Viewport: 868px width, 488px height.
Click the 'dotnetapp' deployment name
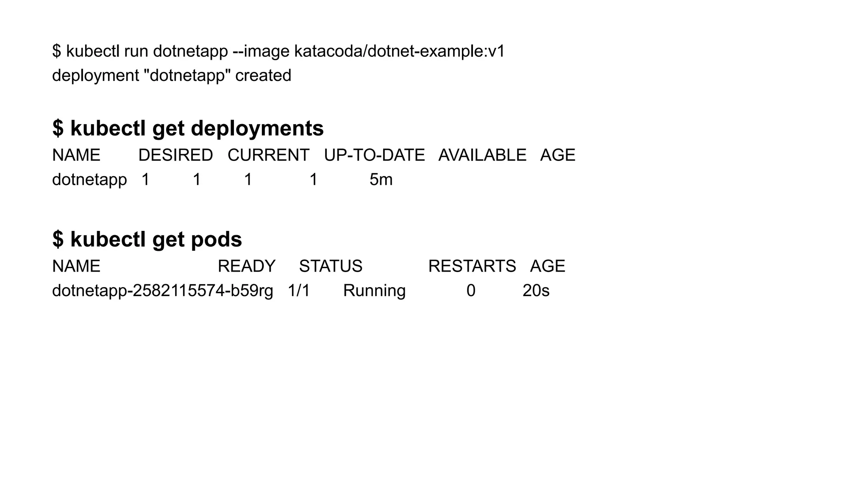pyautogui.click(x=89, y=180)
